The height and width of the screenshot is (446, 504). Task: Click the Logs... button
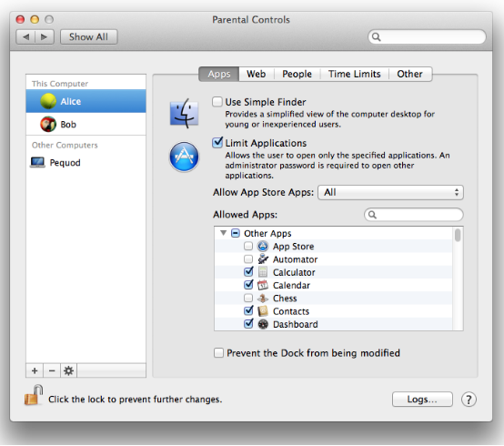click(x=422, y=400)
